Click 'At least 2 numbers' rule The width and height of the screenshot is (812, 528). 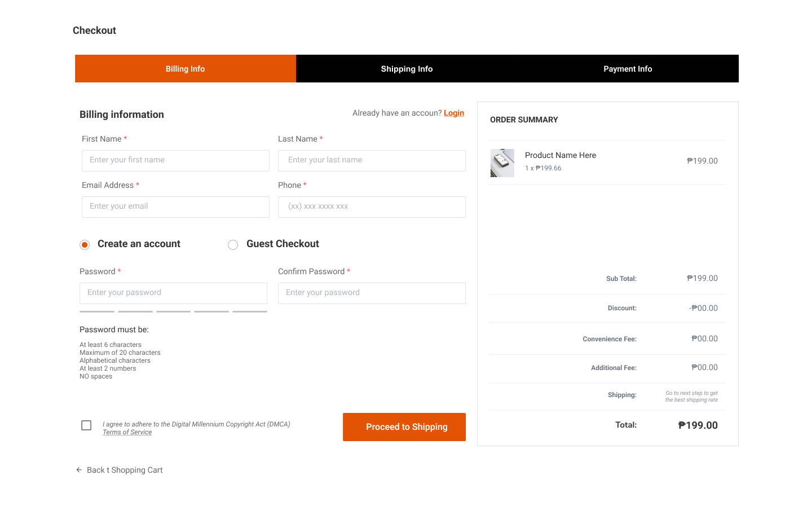pos(108,368)
